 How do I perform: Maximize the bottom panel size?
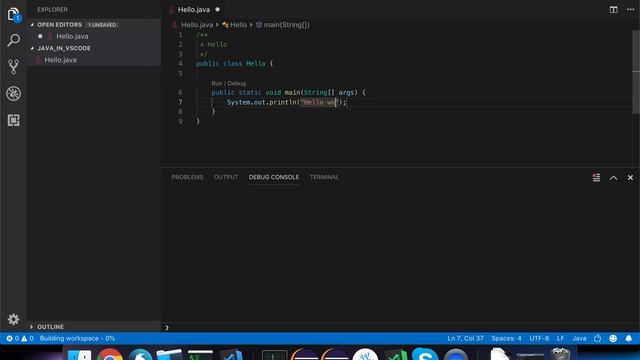point(613,178)
